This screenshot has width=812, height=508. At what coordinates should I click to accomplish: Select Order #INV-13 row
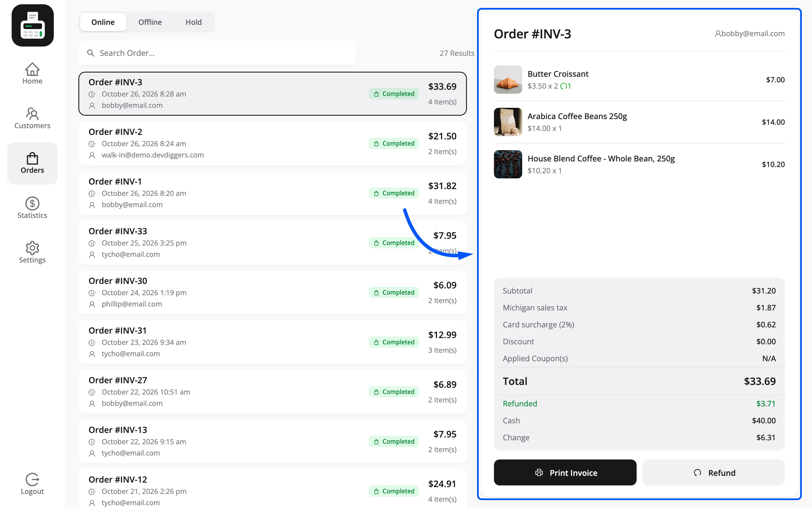[x=272, y=441]
